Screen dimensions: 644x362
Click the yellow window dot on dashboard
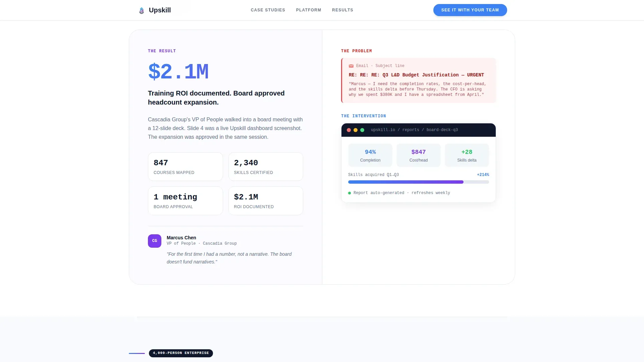click(356, 130)
